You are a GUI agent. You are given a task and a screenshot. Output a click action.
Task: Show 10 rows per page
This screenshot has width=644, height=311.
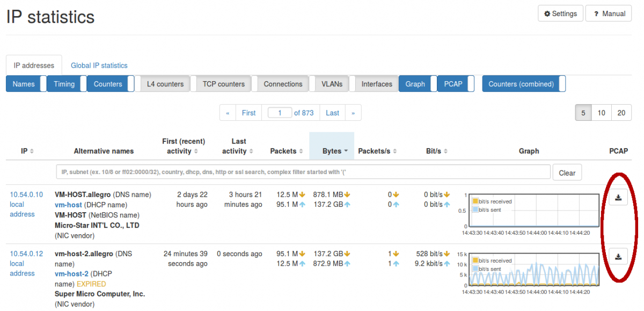point(602,112)
